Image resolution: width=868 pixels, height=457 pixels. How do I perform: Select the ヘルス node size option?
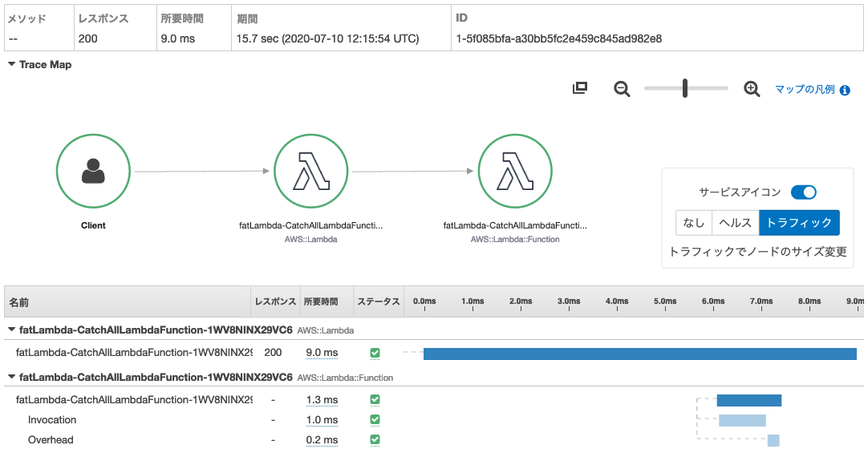[735, 223]
